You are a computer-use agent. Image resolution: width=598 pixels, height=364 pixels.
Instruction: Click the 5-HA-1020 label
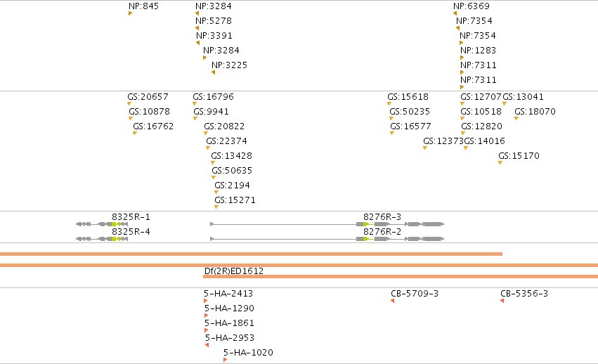click(248, 353)
